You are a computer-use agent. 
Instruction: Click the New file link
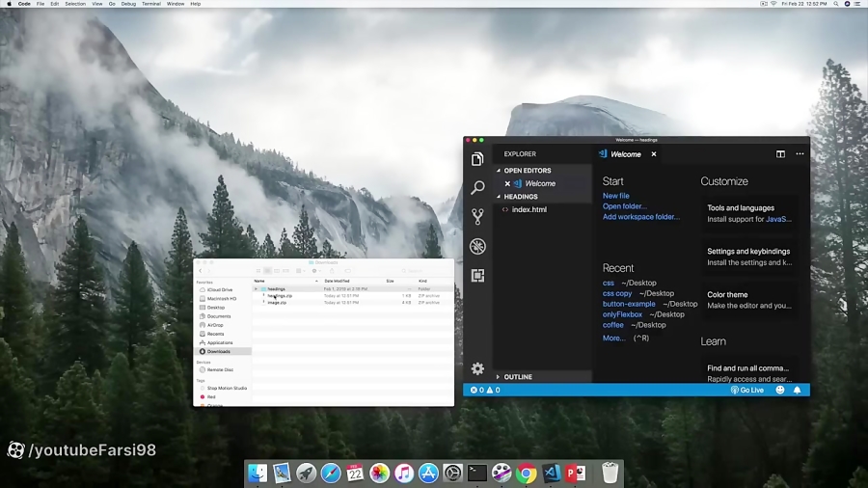pos(616,196)
